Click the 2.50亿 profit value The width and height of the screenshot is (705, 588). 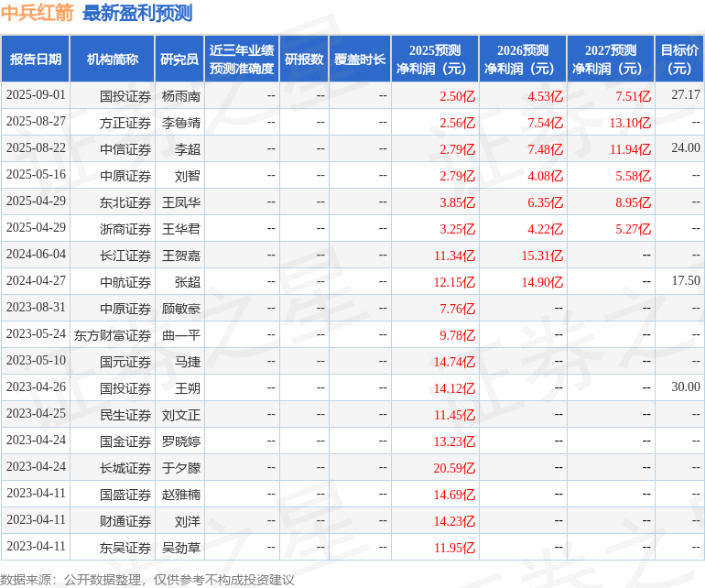click(x=457, y=96)
